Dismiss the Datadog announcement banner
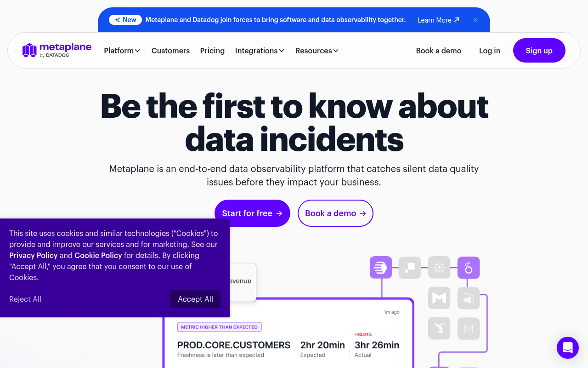Image resolution: width=588 pixels, height=368 pixels. point(475,20)
